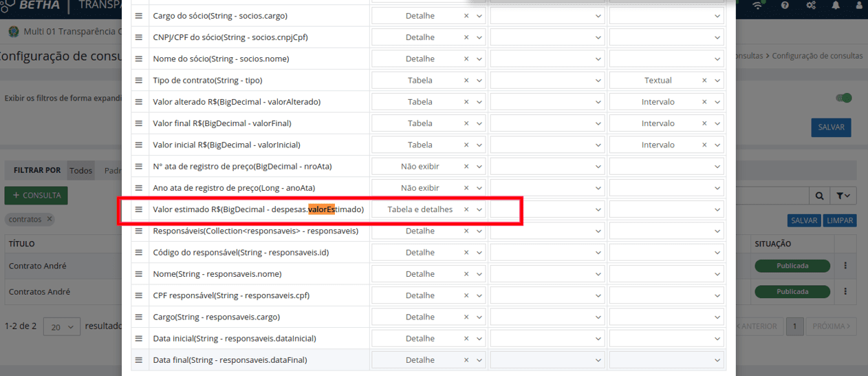Image resolution: width=868 pixels, height=376 pixels.
Task: Click the blue SALVAR button below the toggle
Action: [831, 127]
